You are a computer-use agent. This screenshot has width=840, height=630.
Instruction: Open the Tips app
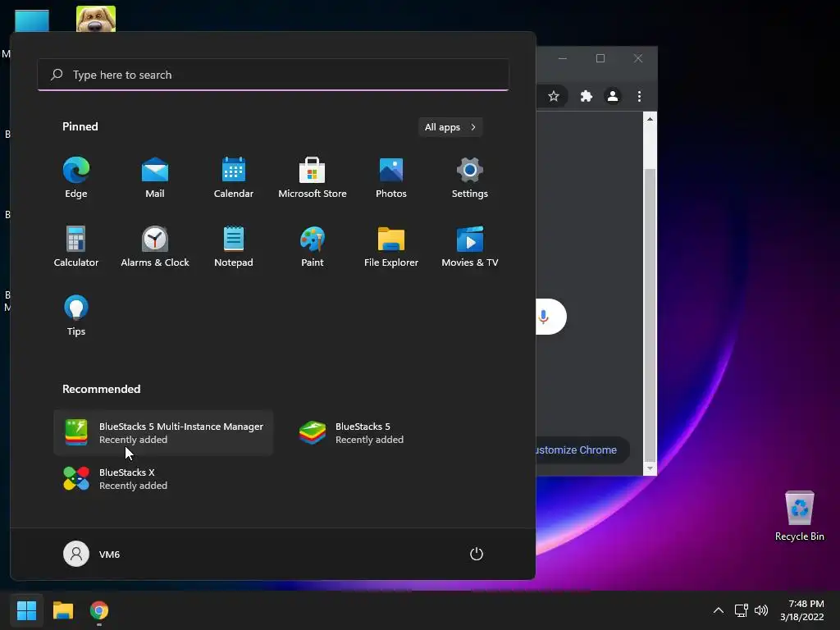(76, 316)
